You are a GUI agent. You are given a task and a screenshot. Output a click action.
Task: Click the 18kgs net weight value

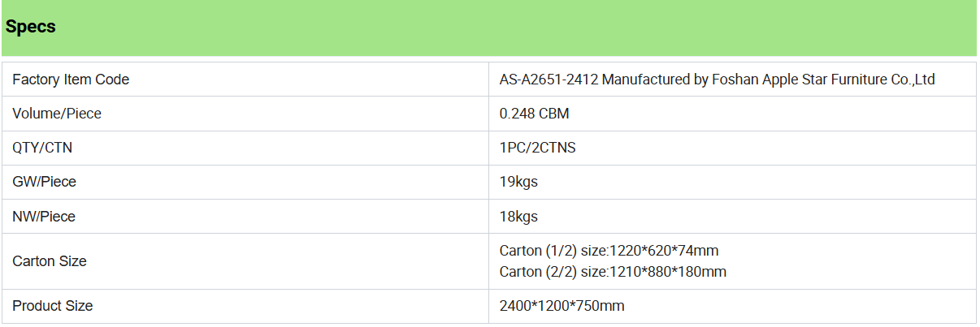(x=518, y=217)
